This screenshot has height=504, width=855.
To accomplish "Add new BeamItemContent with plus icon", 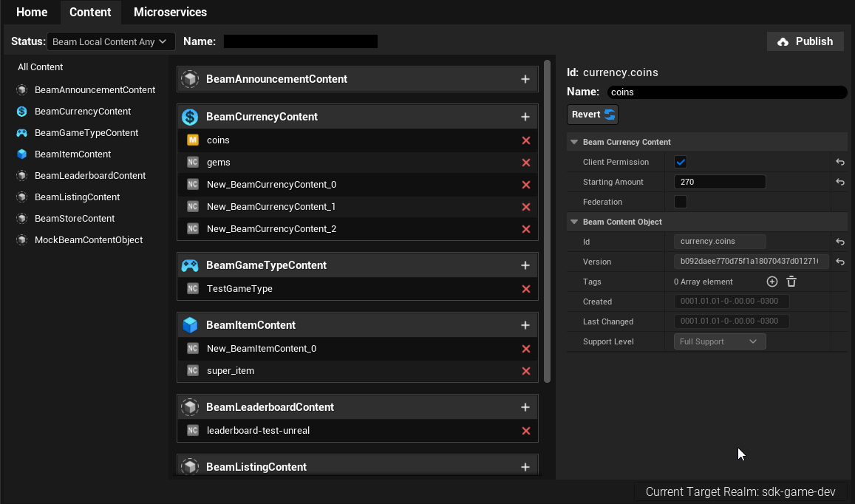I will click(525, 325).
